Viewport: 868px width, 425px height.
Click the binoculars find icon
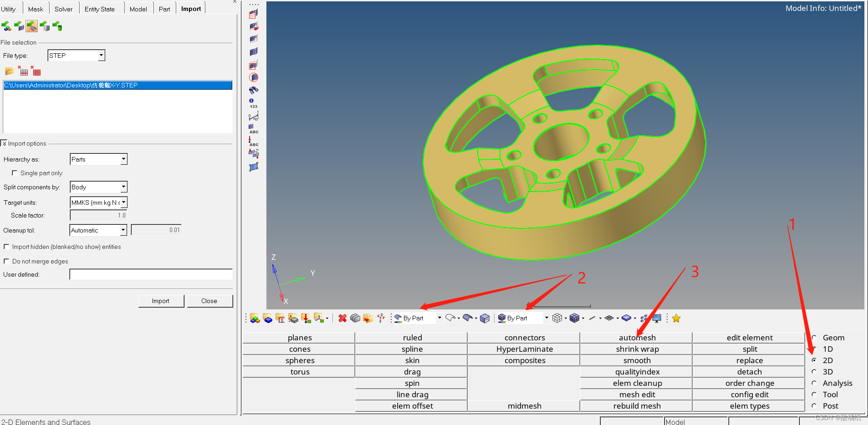pos(254,90)
